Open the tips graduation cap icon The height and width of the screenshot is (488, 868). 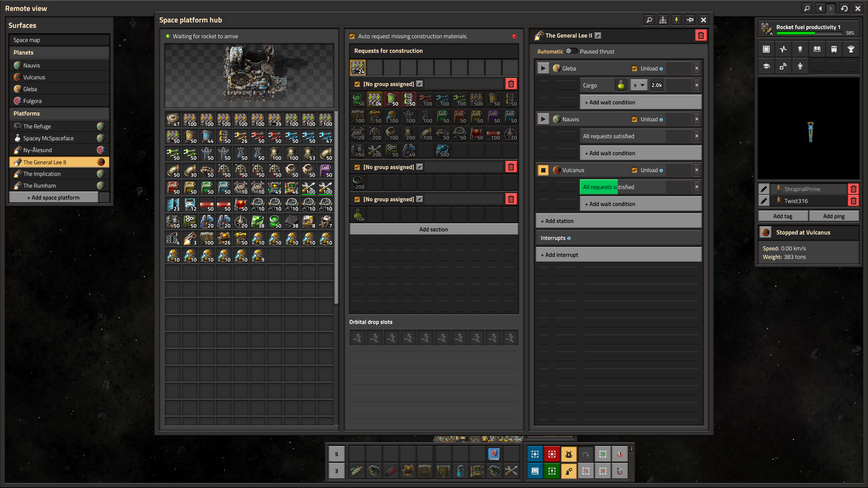point(766,66)
